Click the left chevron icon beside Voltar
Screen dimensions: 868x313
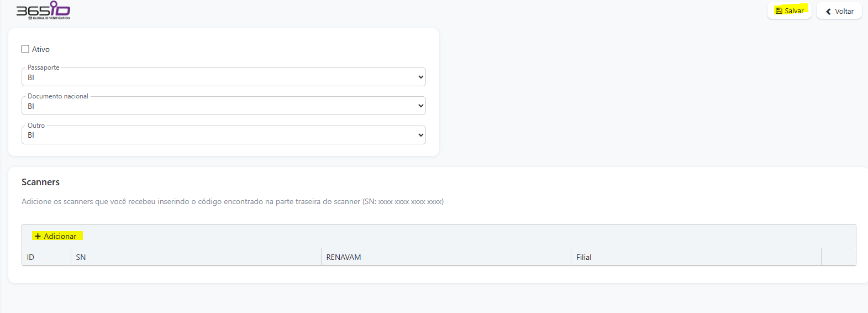point(828,11)
